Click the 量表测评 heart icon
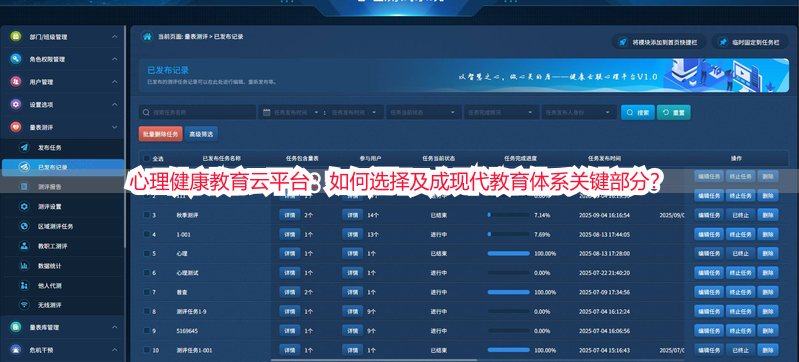The image size is (799, 362). click(16, 127)
